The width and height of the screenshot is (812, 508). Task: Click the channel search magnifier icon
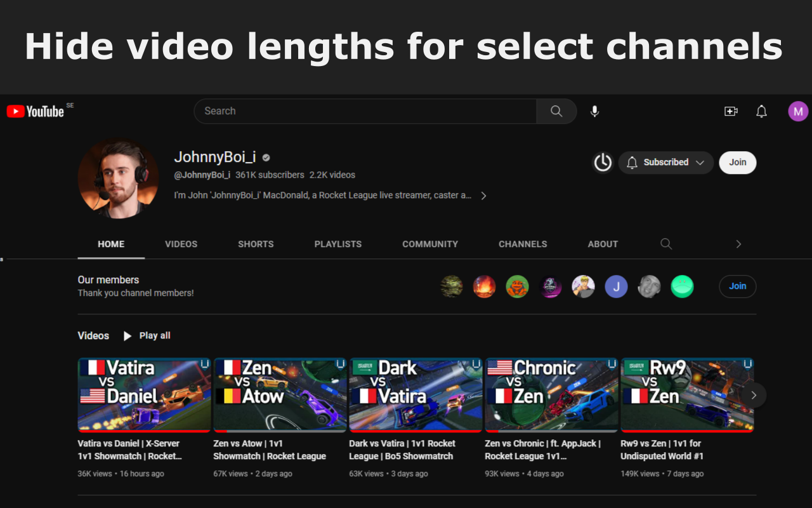click(666, 244)
